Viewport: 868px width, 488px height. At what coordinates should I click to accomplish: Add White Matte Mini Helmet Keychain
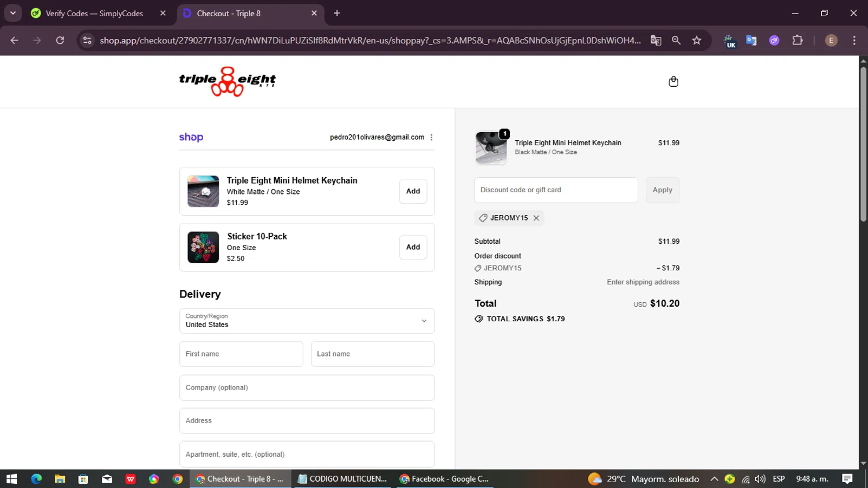[x=413, y=192]
